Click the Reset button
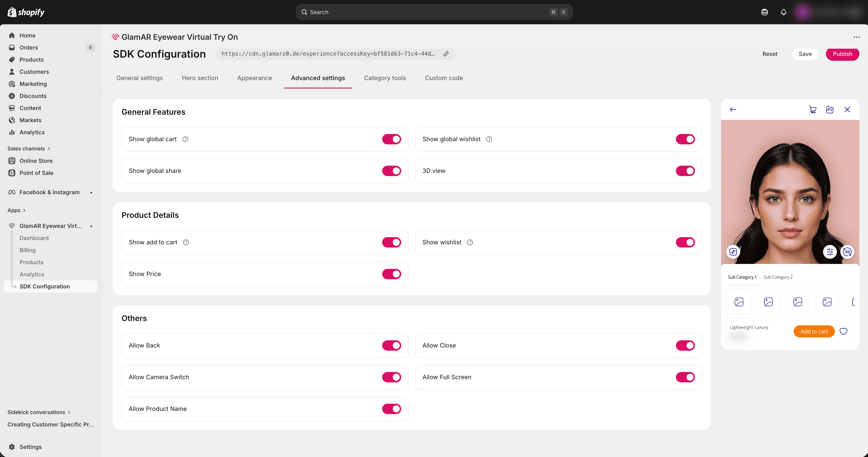Screen dimensions: 868x457 pyautogui.click(x=770, y=54)
